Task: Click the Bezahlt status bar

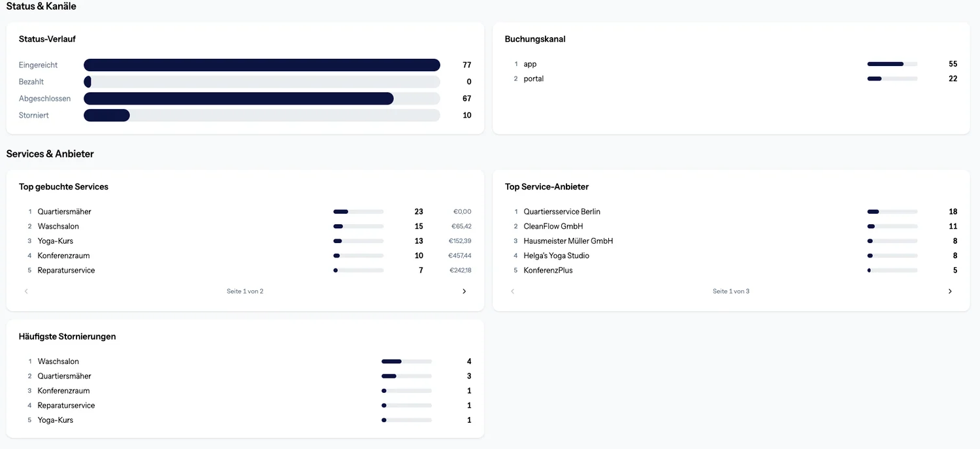Action: coord(262,82)
